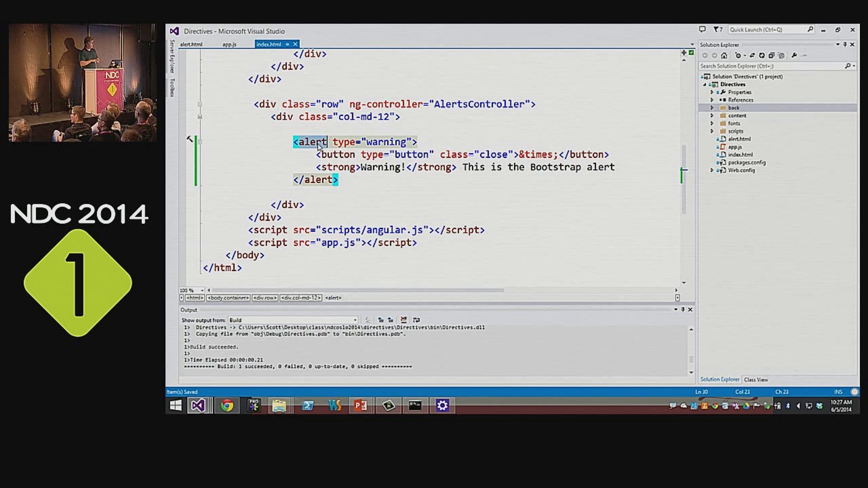Switch to Google Chrome on the taskbar
The image size is (868, 488).
227,406
